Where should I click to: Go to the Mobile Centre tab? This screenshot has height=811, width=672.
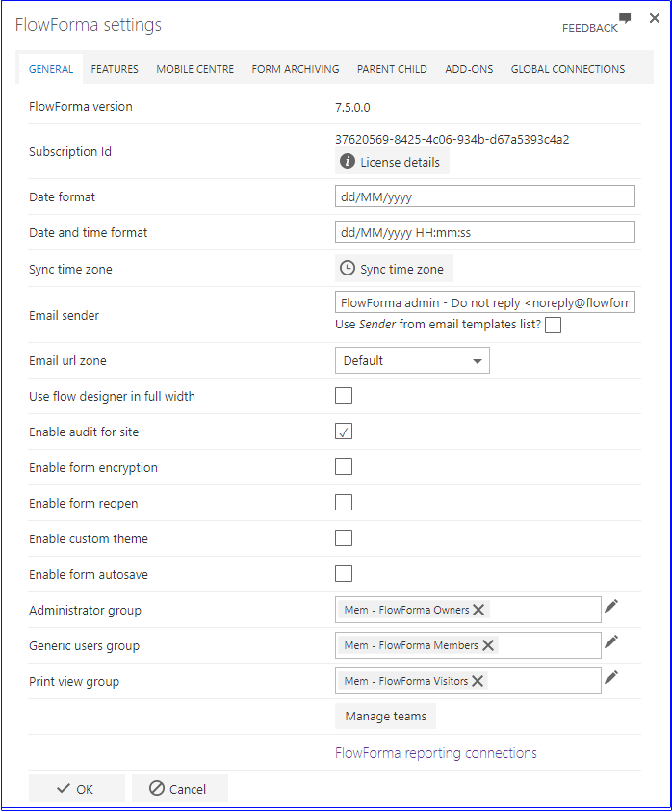tap(194, 69)
